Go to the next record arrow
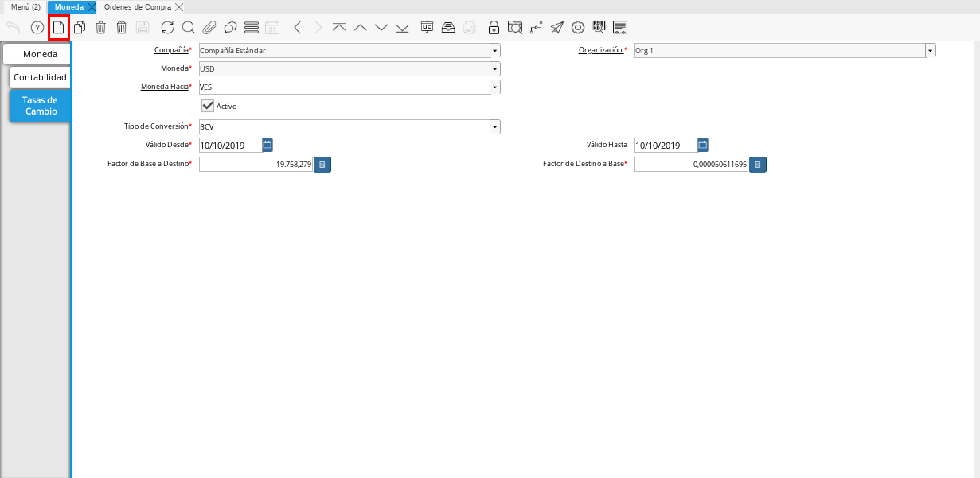Viewport: 980px width, 478px height. 381,28
